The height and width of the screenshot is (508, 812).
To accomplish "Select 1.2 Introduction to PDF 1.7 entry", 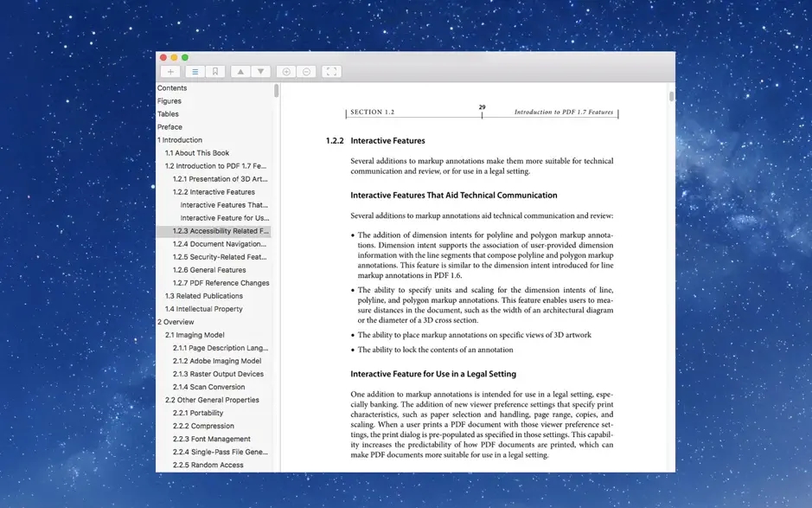I will (x=215, y=166).
